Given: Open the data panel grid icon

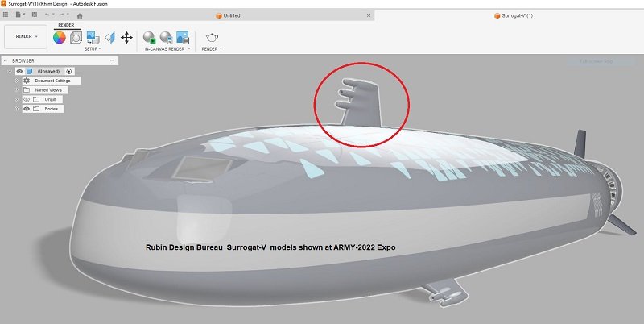Looking at the screenshot, I should tap(6, 15).
